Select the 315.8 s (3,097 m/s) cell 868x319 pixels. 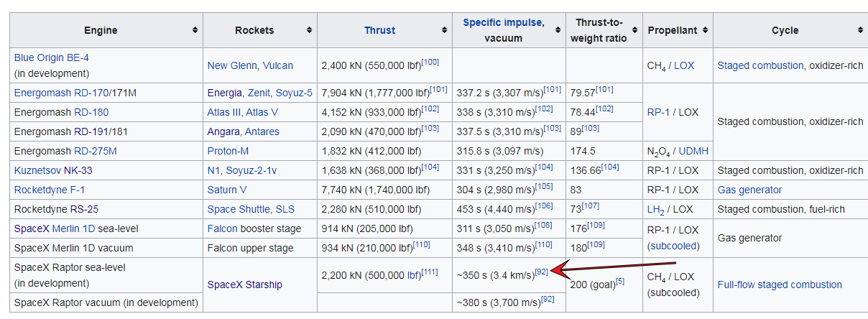pos(509,151)
